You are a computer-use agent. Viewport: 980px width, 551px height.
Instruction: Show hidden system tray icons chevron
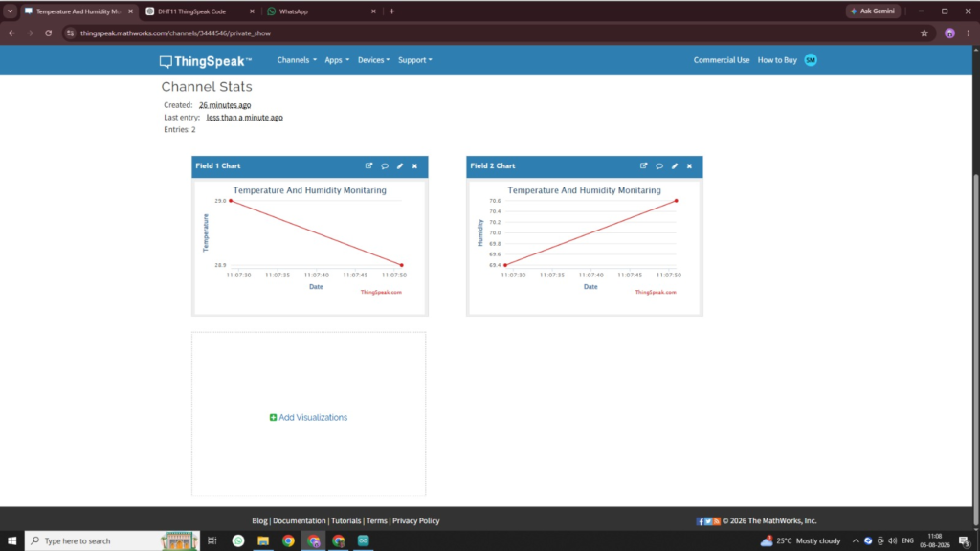point(856,541)
